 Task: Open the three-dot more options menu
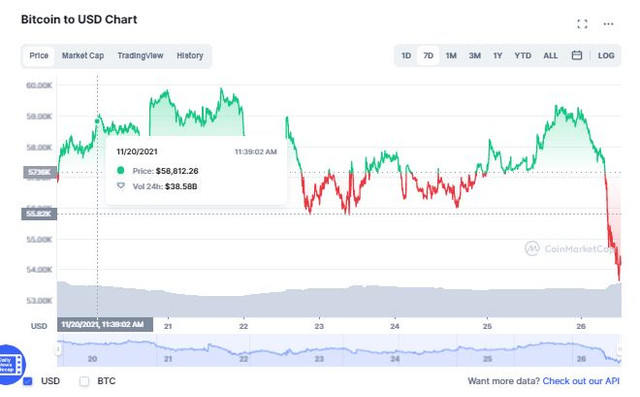[608, 24]
